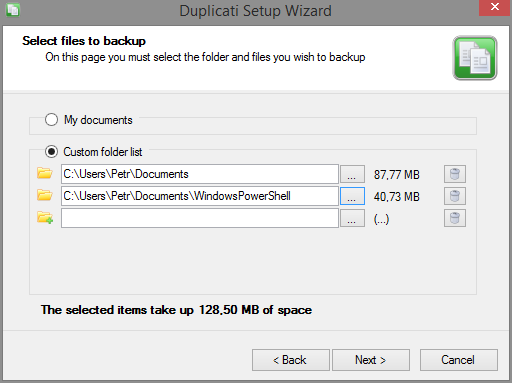The width and height of the screenshot is (512, 383).
Task: Click the green files icon in the header
Action: 475,58
